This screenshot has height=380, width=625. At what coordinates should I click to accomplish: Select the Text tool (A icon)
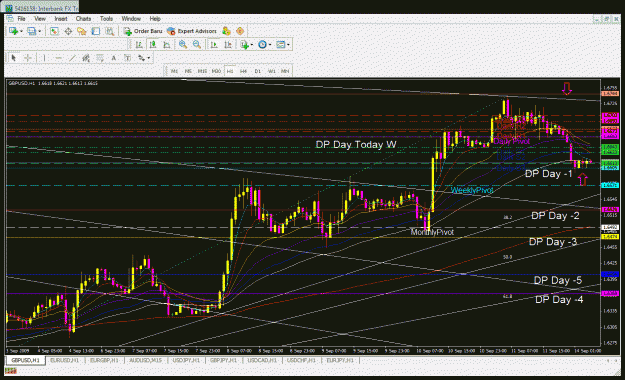(x=114, y=58)
